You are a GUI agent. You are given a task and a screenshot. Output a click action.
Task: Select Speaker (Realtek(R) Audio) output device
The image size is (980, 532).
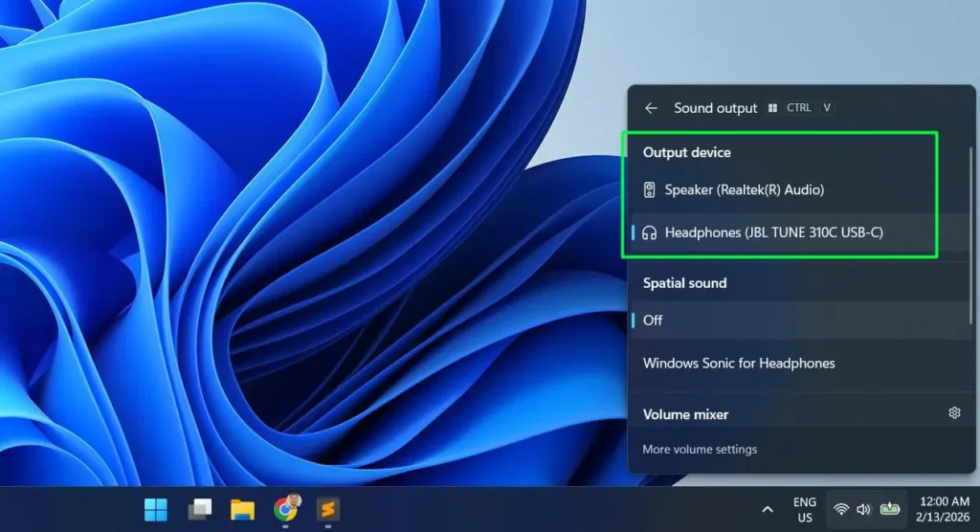[800, 190]
